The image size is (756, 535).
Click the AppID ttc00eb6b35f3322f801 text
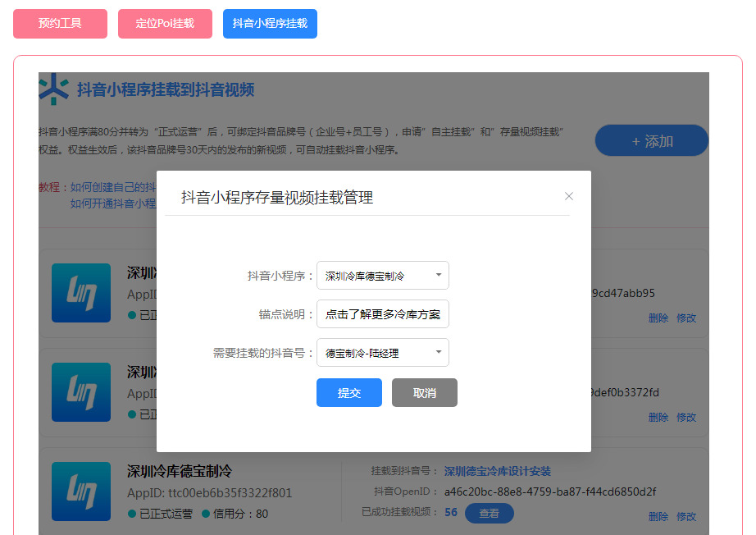209,493
